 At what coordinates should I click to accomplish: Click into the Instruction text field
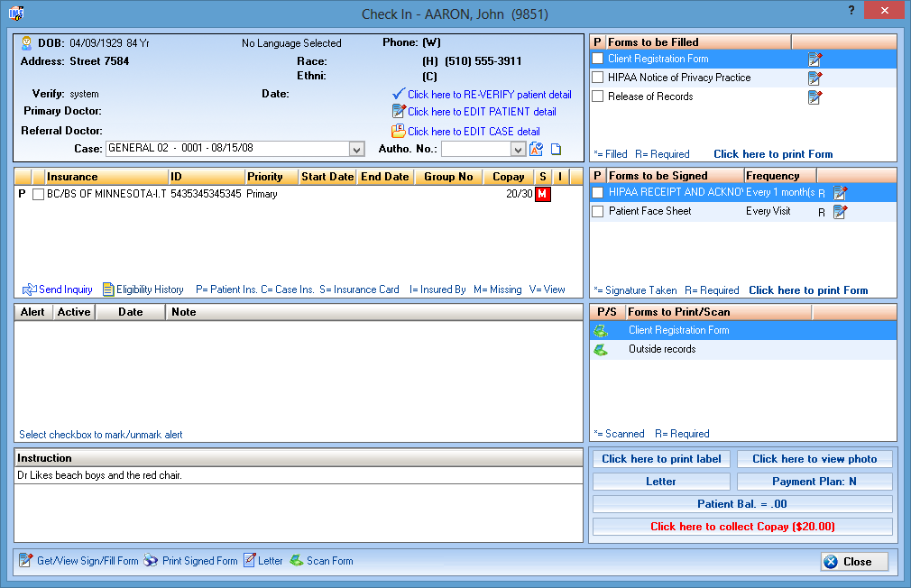coord(299,475)
